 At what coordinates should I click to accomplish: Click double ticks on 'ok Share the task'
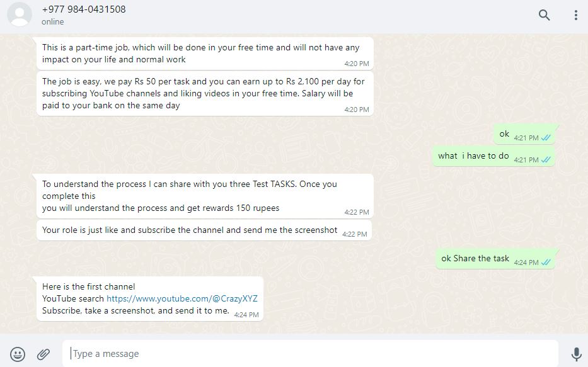pyautogui.click(x=546, y=263)
